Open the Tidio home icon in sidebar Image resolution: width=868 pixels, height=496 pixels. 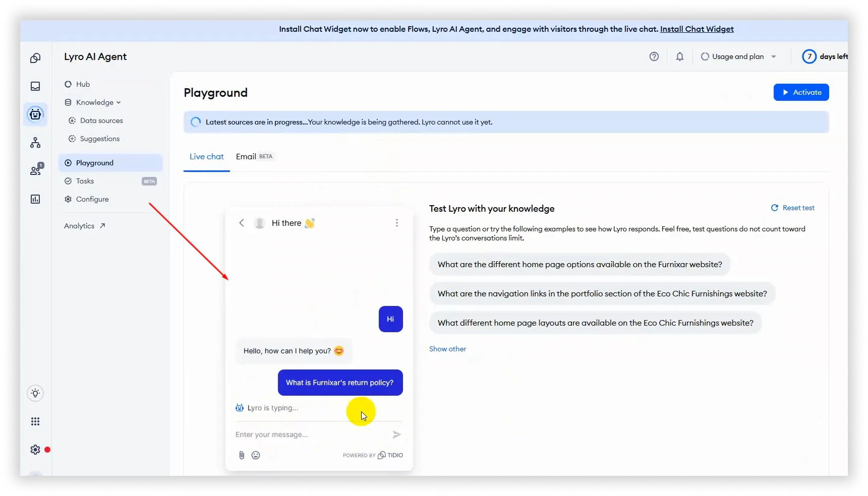(x=35, y=58)
